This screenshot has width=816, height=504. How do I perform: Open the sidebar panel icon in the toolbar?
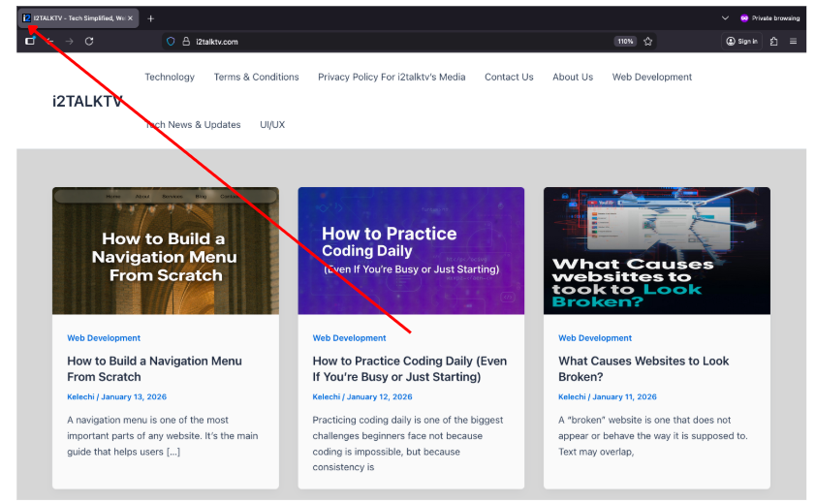click(30, 42)
